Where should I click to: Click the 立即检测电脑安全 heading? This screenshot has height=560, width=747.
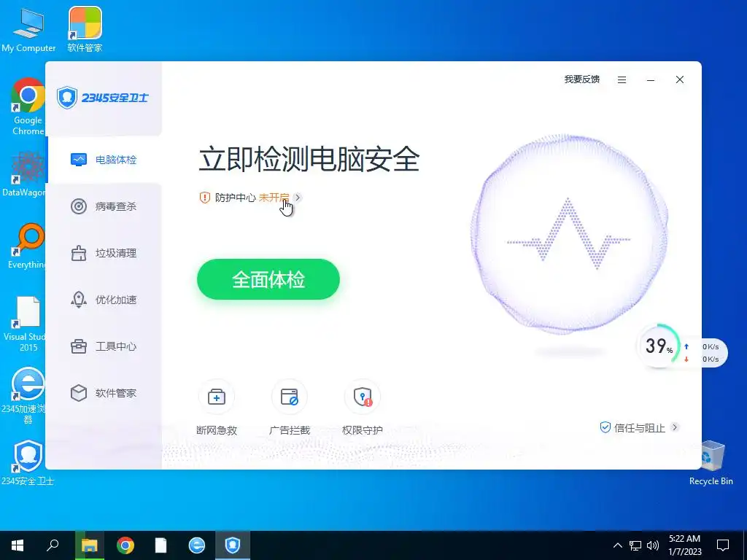click(x=309, y=160)
